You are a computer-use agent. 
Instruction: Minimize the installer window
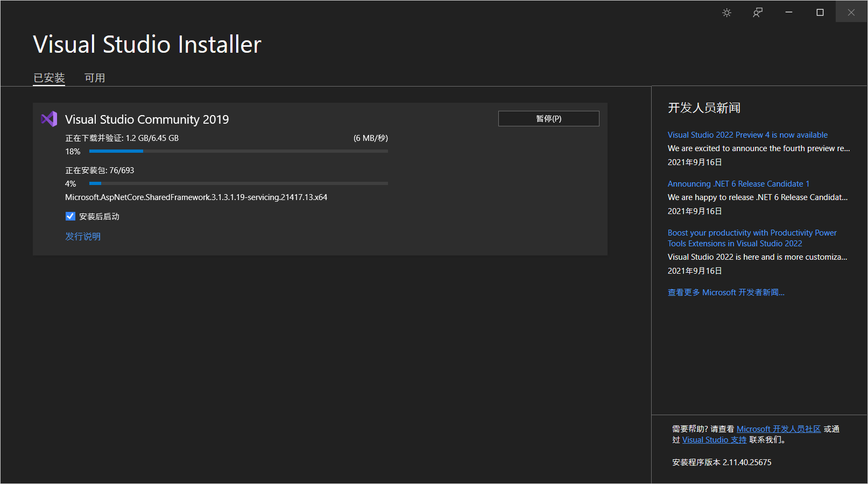point(789,12)
